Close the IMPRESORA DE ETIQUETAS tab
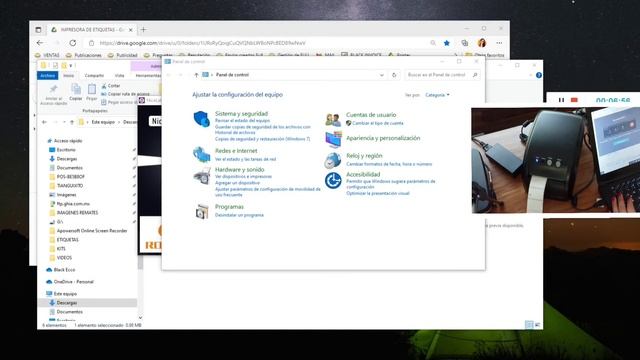The width and height of the screenshot is (640, 360). tap(131, 30)
